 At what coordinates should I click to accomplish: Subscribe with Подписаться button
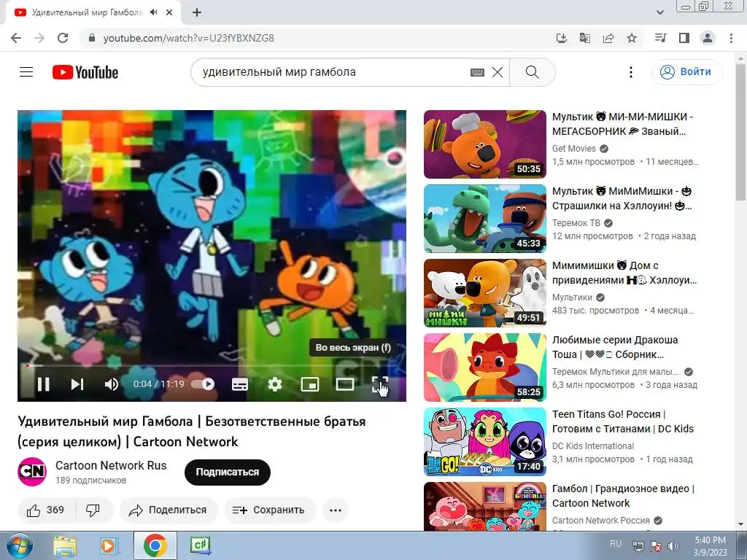coord(228,472)
